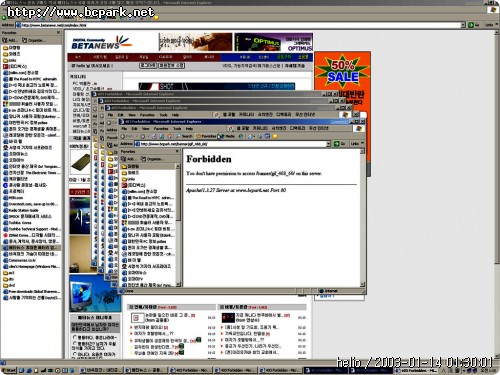The width and height of the screenshot is (500, 375).
Task: Click yellow Messenger icon in front window toolbar
Action: pos(275,136)
